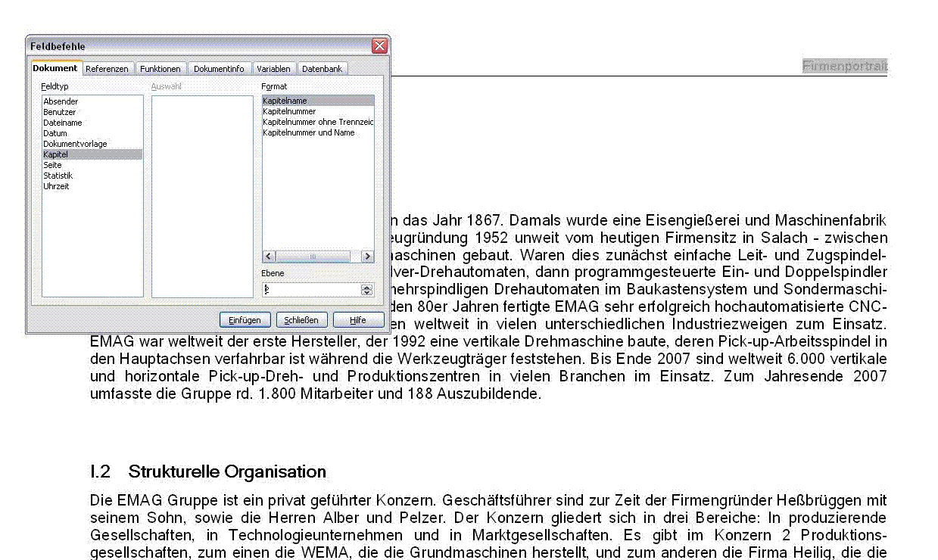Open the Datenbank tab
The width and height of the screenshot is (938, 560).
coord(323,68)
